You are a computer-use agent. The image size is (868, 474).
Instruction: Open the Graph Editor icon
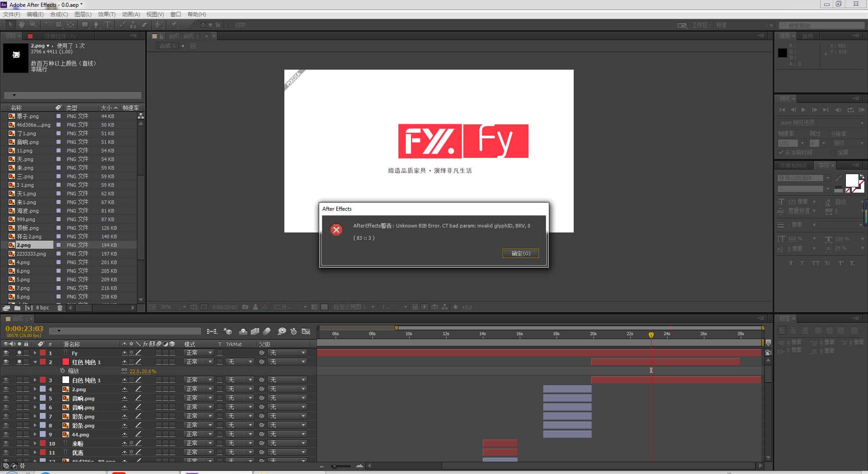point(306,332)
